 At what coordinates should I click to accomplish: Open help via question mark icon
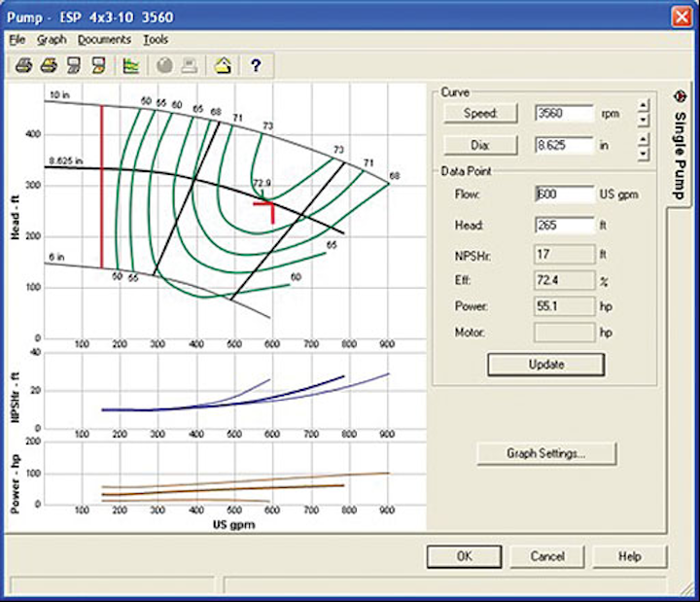(256, 66)
